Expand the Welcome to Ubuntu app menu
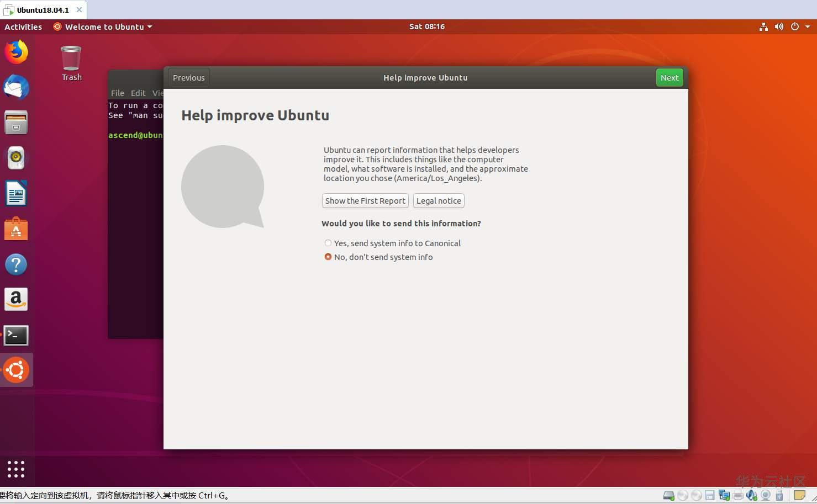This screenshot has width=817, height=504. [x=102, y=26]
